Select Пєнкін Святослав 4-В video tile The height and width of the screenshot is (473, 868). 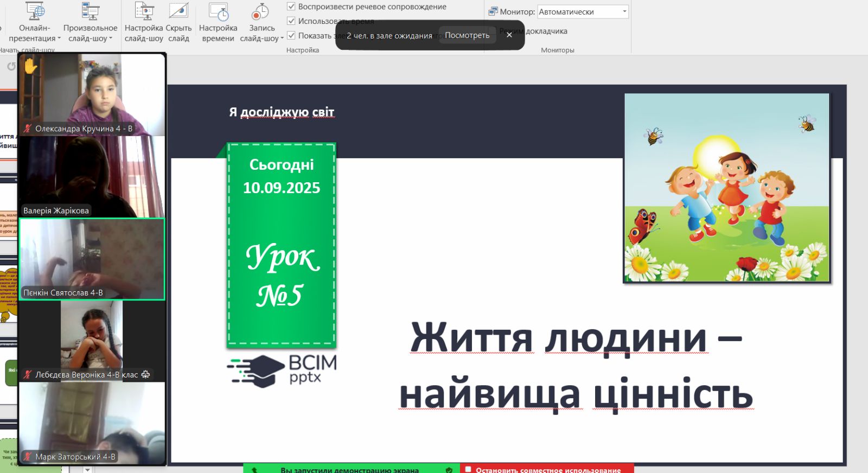click(x=92, y=259)
